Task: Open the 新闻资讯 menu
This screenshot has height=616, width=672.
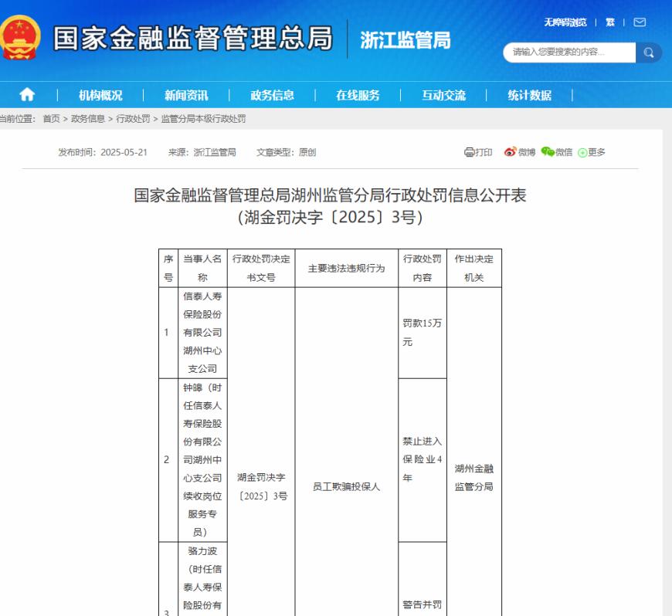Action: [186, 95]
